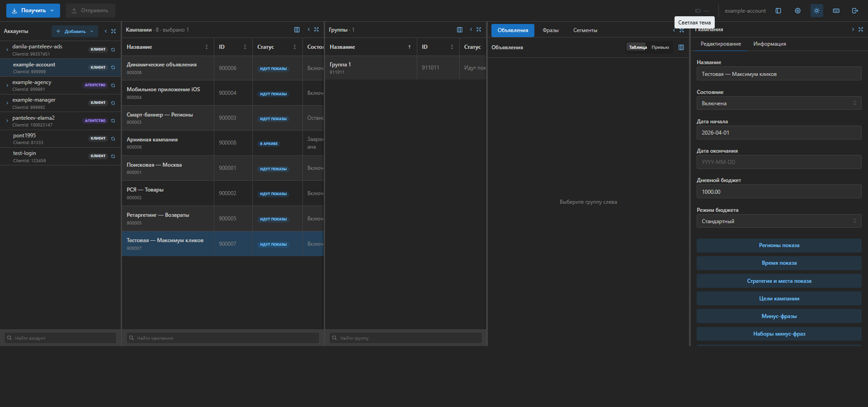Click the Отправить button
This screenshot has height=407, width=868.
tap(90, 10)
